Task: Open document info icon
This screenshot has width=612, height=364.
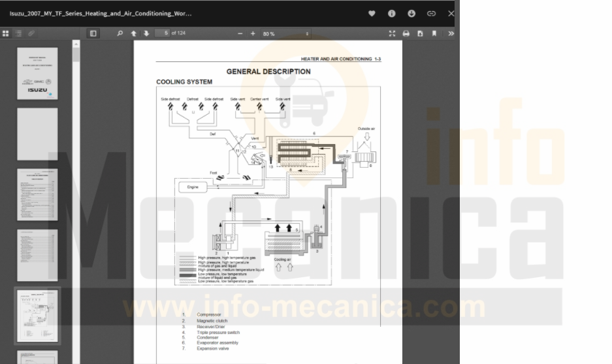Action: (x=391, y=14)
